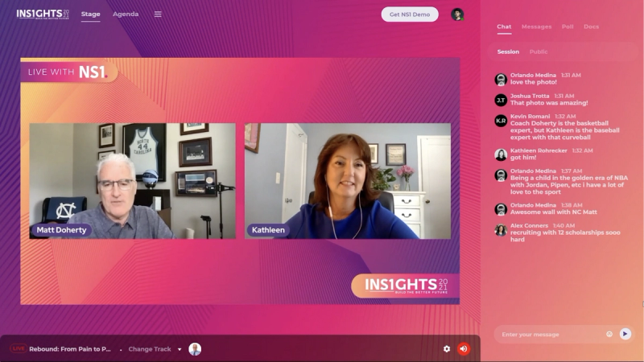This screenshot has height=362, width=644.
Task: Click the session title 'Rebound: From Pain to P...'
Action: 70,349
